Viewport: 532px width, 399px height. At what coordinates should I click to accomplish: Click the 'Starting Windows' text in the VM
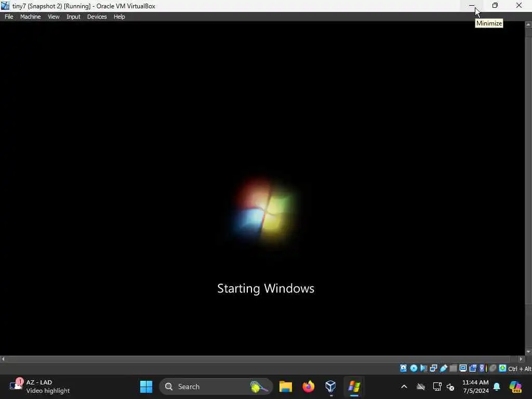pyautogui.click(x=265, y=288)
